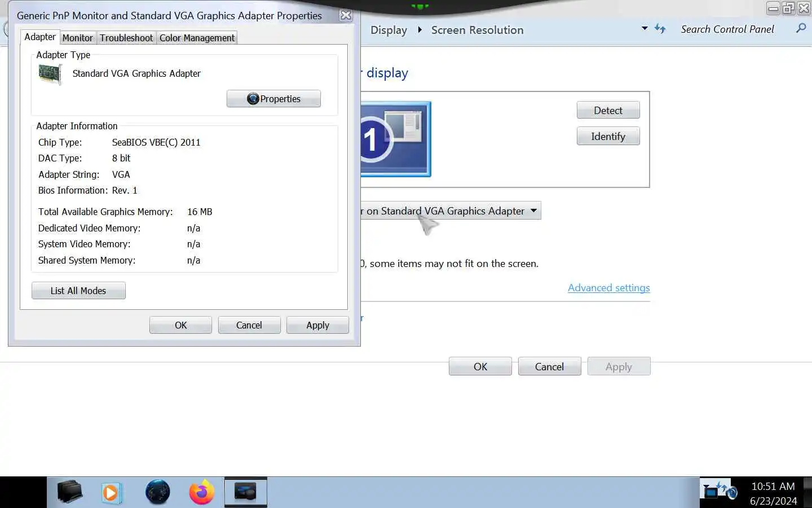Click the Shared System Memory label

(x=86, y=260)
